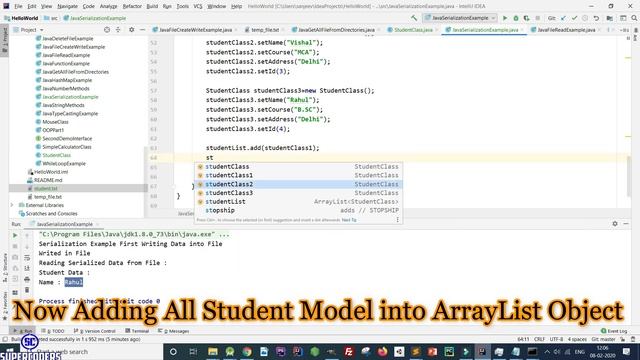This screenshot has width=640, height=360.
Task: Open Favorites tool window on left stripe
Action: tap(5, 306)
